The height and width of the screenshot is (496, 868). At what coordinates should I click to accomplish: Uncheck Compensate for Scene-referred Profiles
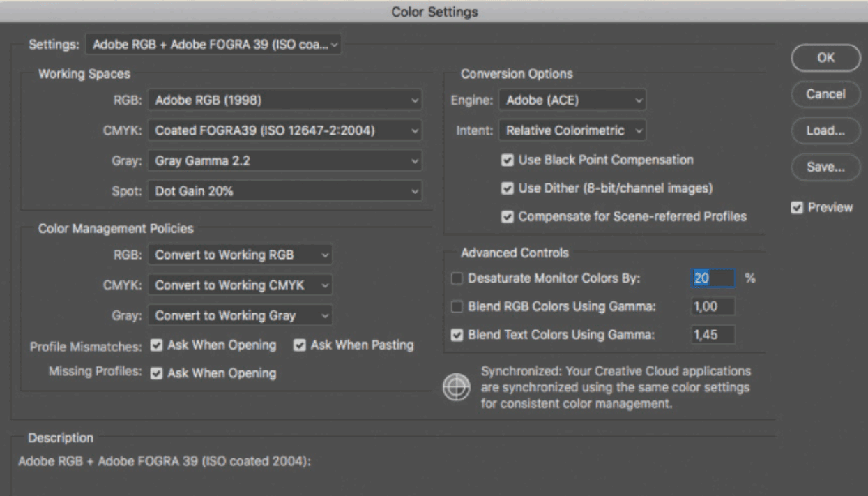(x=508, y=217)
